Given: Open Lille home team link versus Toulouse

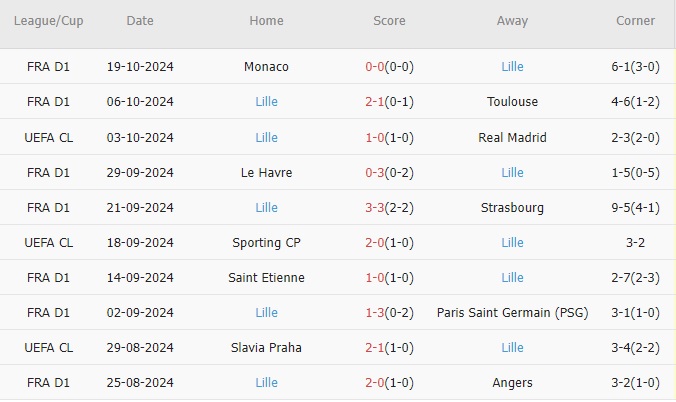Looking at the screenshot, I should click(266, 102).
